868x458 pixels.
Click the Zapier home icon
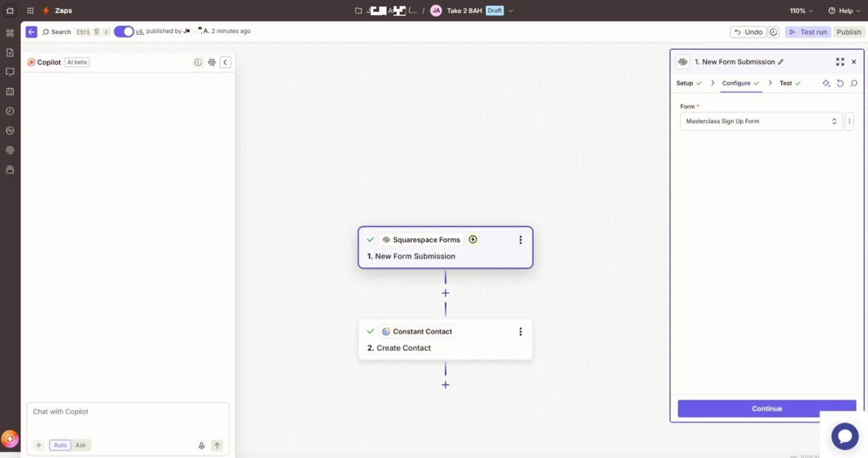tap(10, 11)
